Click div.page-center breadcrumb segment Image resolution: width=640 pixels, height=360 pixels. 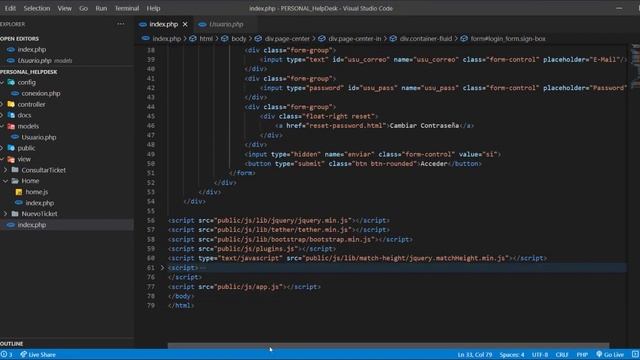pyautogui.click(x=287, y=39)
